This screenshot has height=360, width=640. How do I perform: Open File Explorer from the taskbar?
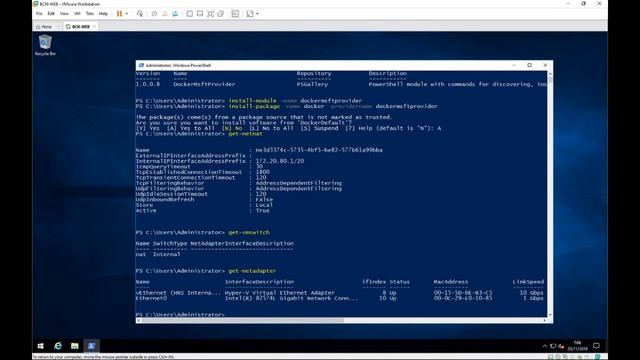tap(75, 346)
